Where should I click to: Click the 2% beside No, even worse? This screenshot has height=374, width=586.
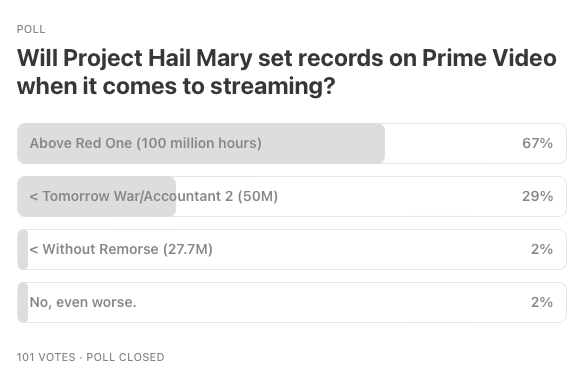click(542, 303)
